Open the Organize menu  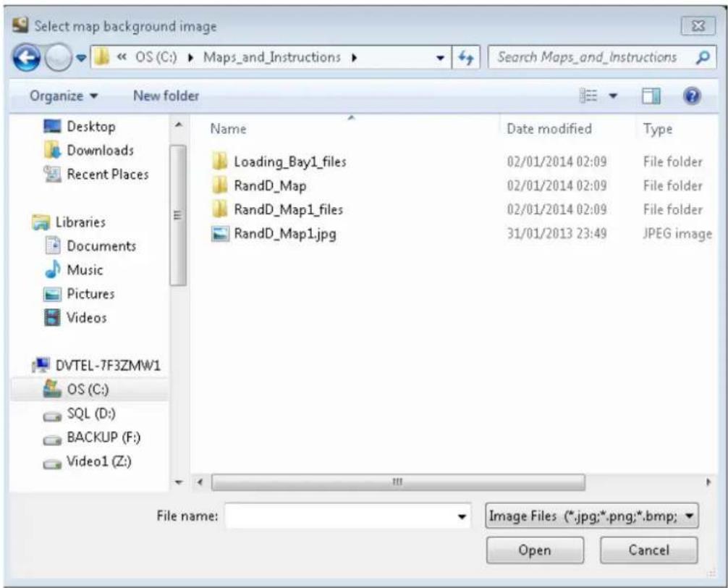coord(64,96)
